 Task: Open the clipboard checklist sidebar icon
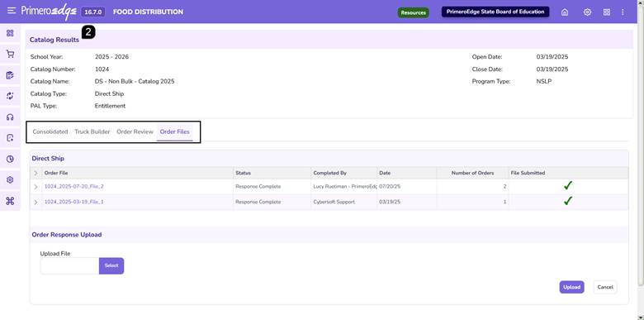point(10,75)
